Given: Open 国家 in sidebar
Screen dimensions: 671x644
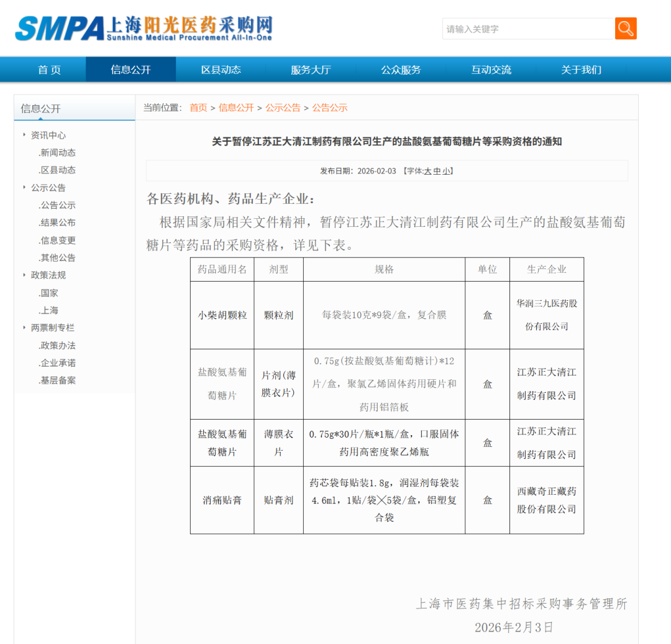Looking at the screenshot, I should click(48, 293).
